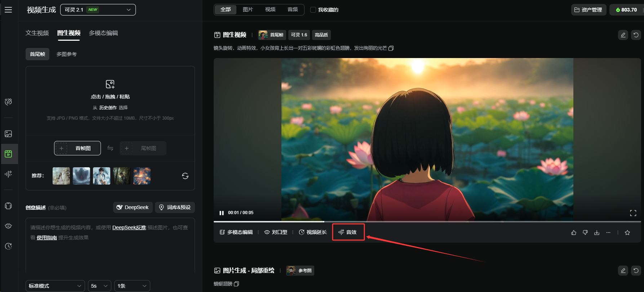The height and width of the screenshot is (292, 644).
Task: Open the video generation sidebar icon
Action: [x=8, y=154]
